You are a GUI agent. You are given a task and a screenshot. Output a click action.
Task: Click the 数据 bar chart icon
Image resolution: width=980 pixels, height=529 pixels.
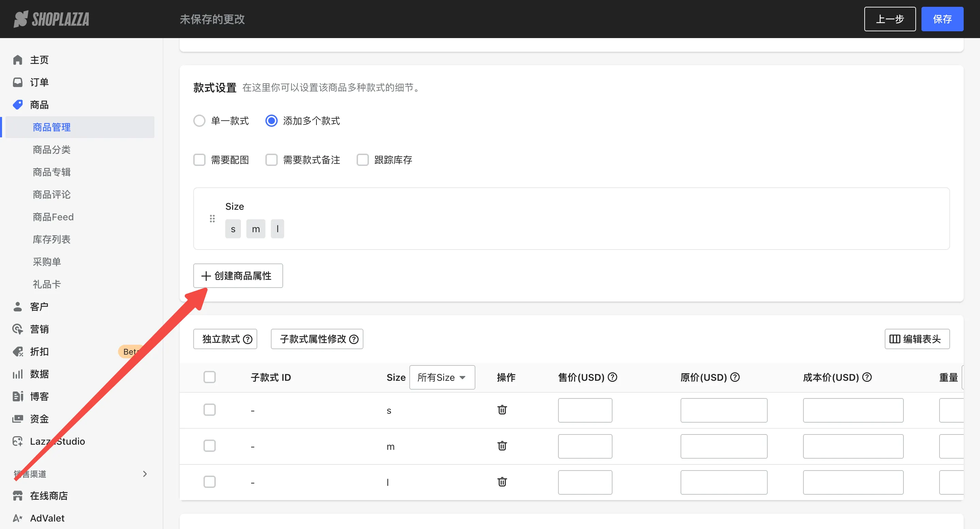pyautogui.click(x=17, y=374)
